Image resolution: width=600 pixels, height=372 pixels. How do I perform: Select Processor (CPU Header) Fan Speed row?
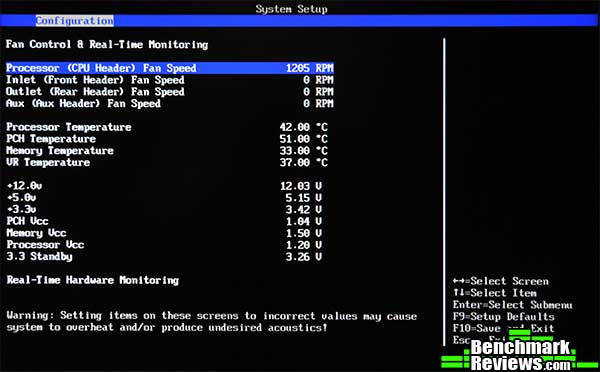tap(170, 68)
